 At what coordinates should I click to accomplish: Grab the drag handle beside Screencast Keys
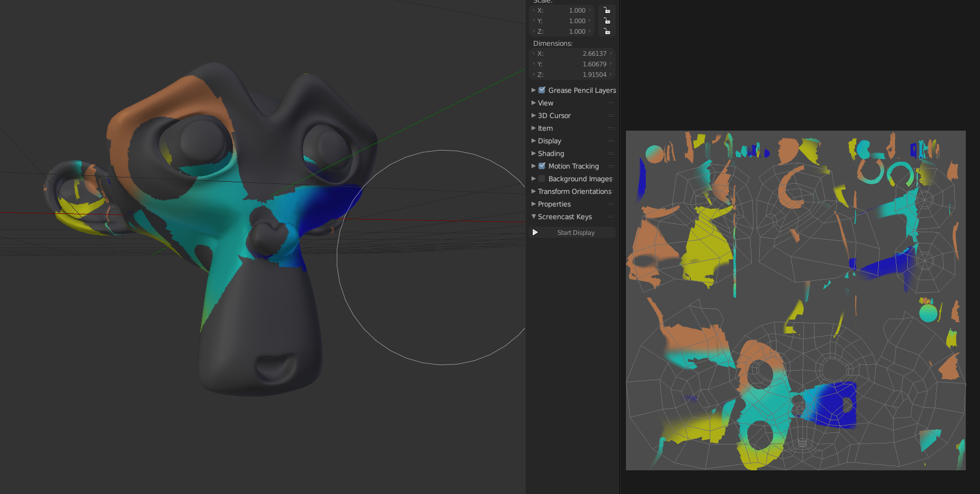click(x=611, y=217)
